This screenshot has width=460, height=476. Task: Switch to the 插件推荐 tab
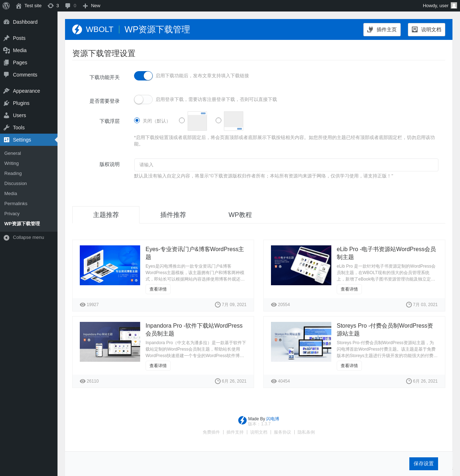[x=173, y=215]
